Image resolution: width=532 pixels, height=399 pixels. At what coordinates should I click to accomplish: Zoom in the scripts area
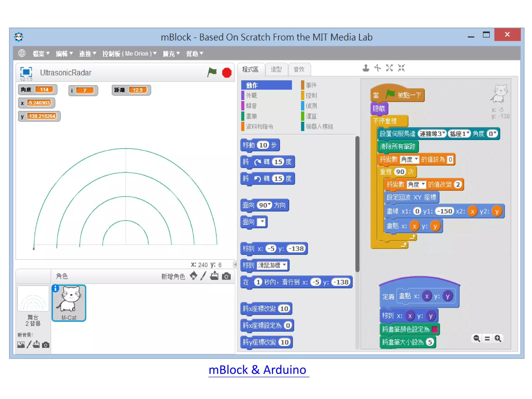pyautogui.click(x=498, y=338)
